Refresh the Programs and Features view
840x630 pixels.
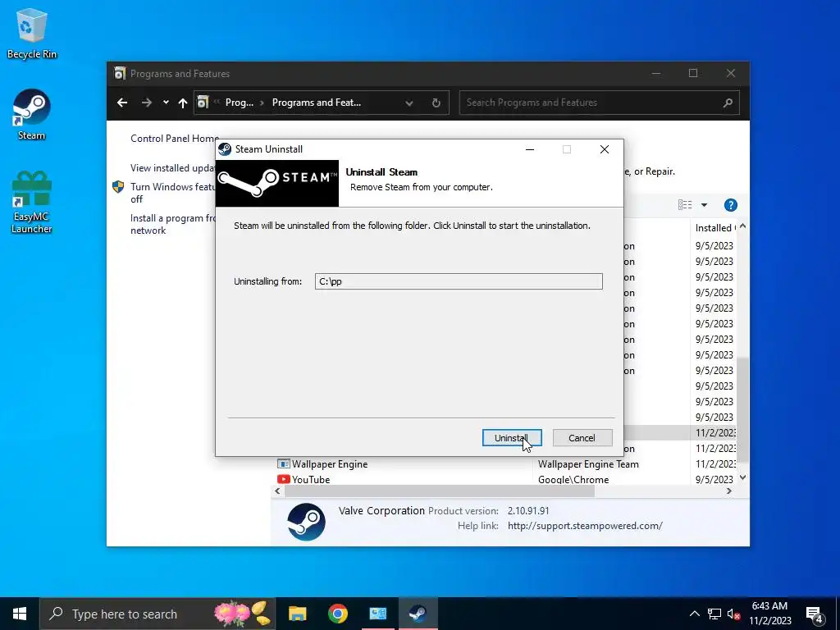point(436,103)
